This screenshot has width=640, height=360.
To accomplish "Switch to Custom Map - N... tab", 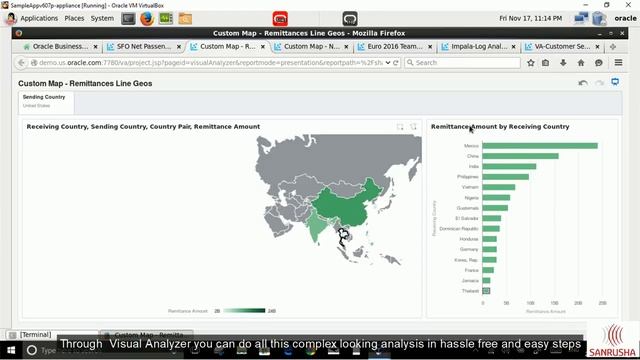I will 312,47.
